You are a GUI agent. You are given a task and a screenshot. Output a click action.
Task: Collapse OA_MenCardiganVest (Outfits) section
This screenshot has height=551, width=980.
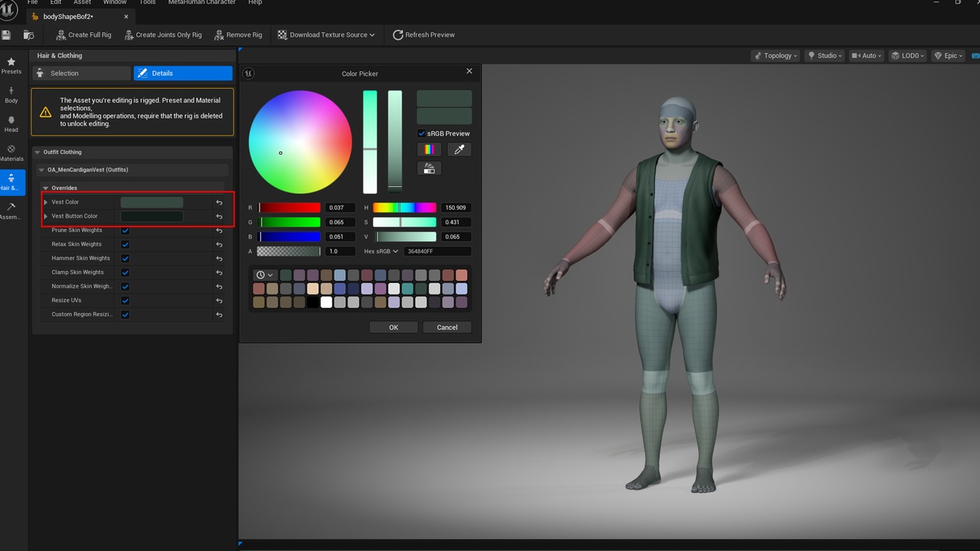(42, 170)
